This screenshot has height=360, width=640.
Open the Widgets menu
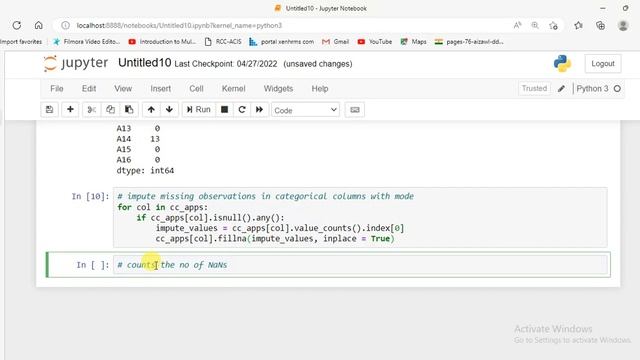(x=278, y=89)
